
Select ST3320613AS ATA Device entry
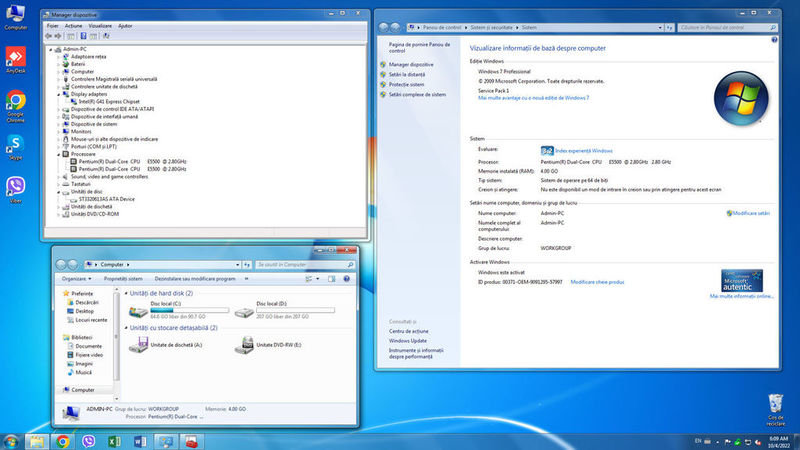tap(107, 199)
